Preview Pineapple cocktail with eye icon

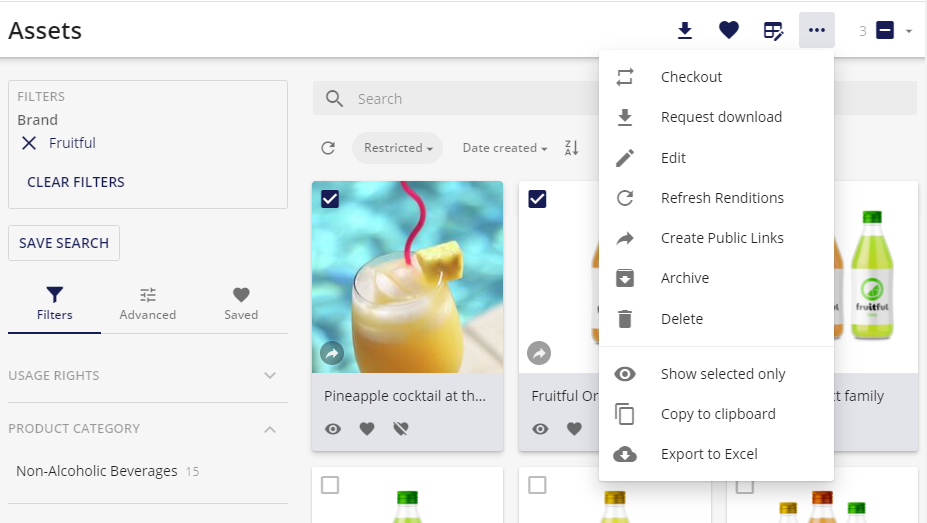(x=333, y=429)
